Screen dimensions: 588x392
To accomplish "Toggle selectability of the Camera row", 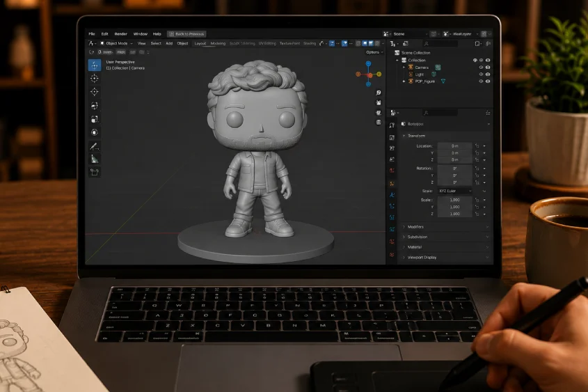I will pos(481,68).
